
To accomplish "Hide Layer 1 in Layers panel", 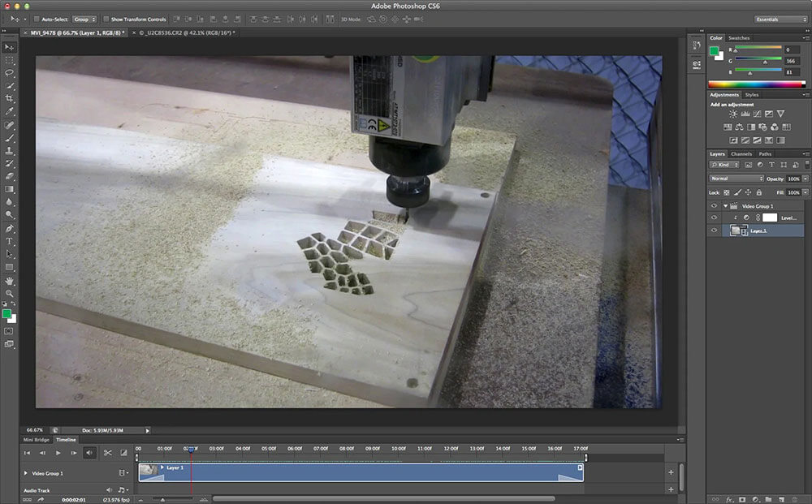I will tap(714, 230).
